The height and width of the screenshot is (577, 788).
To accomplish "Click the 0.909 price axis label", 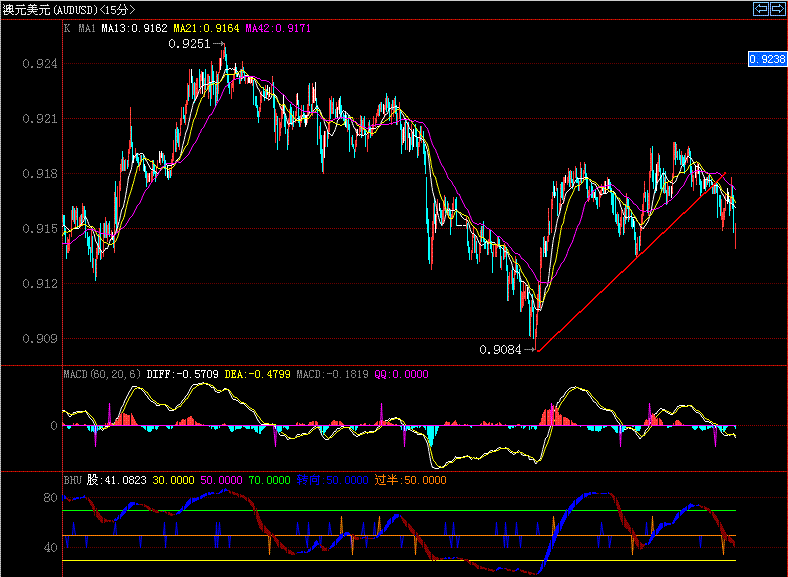I will coord(40,339).
